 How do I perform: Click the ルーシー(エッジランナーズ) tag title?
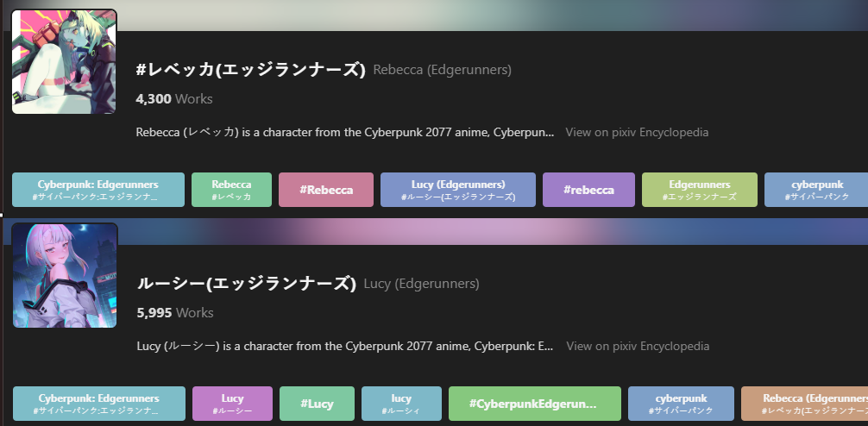click(247, 284)
